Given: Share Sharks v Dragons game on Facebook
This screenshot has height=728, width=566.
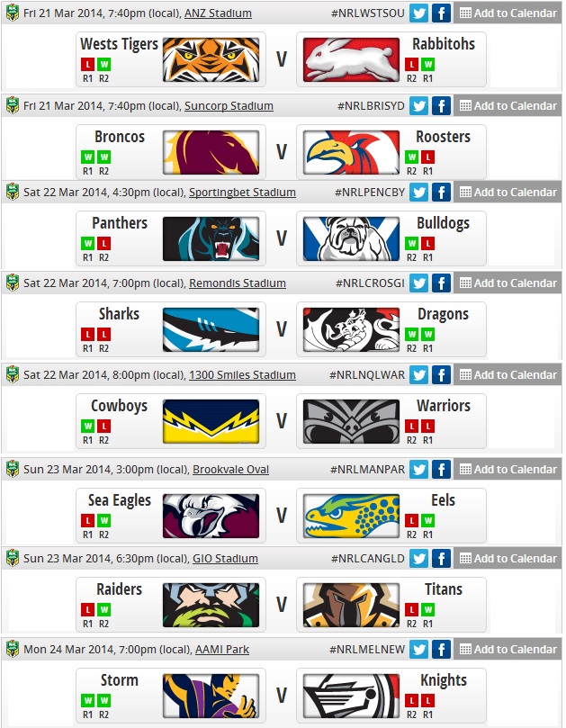Looking at the screenshot, I should [441, 283].
